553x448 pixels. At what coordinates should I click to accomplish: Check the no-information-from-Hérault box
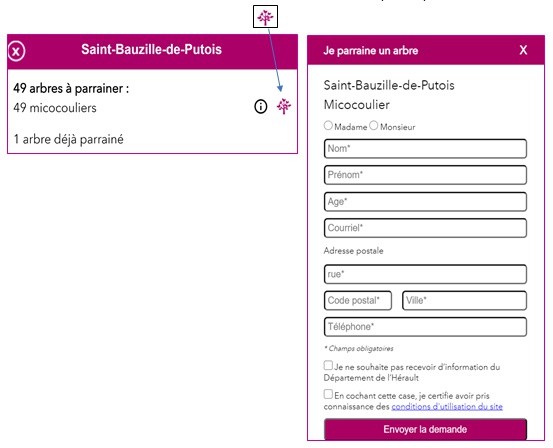pos(328,365)
